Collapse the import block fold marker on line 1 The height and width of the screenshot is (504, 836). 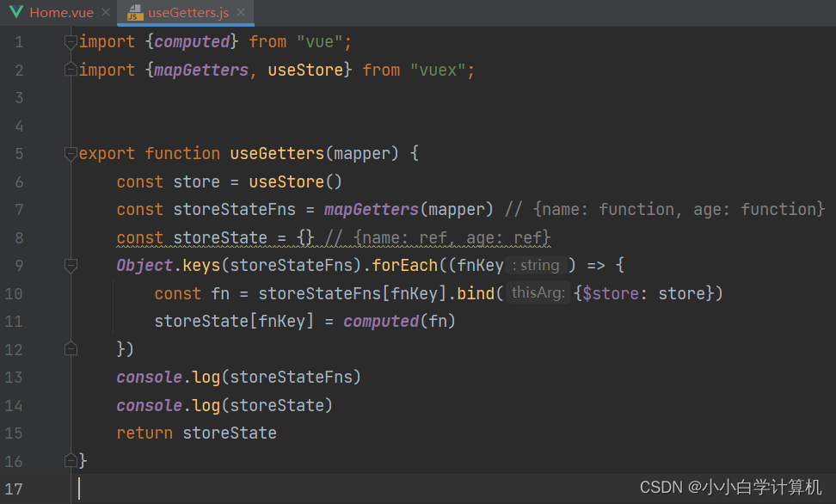click(x=71, y=41)
